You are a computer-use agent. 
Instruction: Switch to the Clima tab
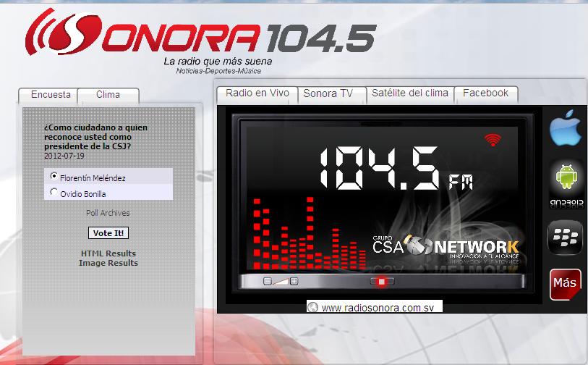tap(108, 95)
